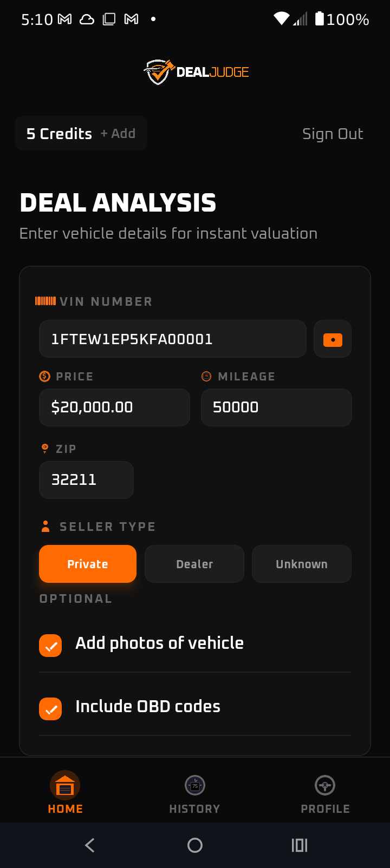Screen dimensions: 390x868
Task: Select Private as the seller type
Action: point(87,564)
